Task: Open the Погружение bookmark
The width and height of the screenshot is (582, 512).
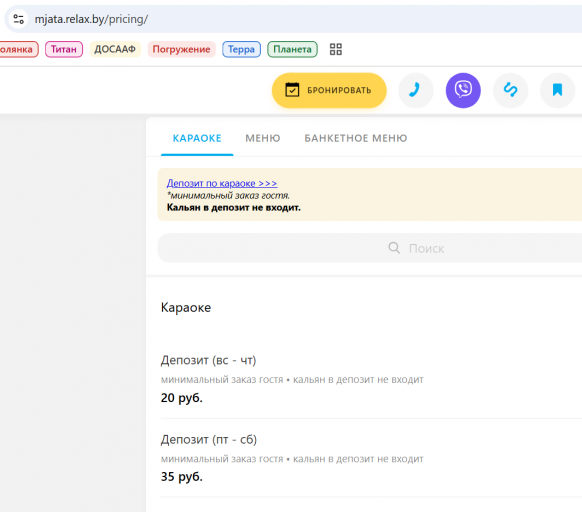Action: pos(182,49)
